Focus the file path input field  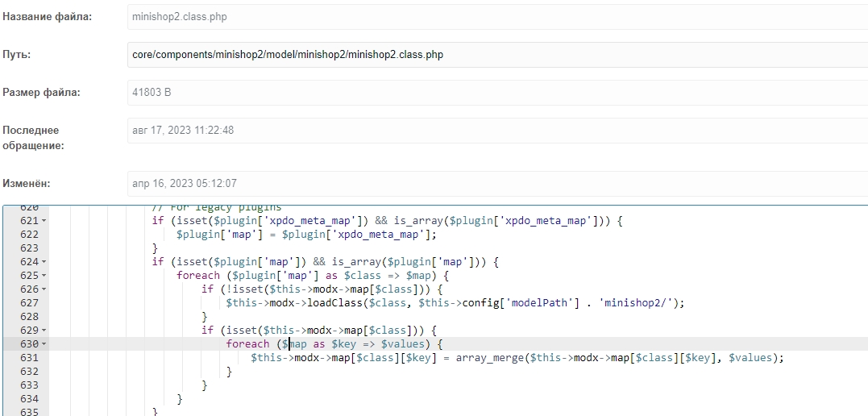point(496,55)
